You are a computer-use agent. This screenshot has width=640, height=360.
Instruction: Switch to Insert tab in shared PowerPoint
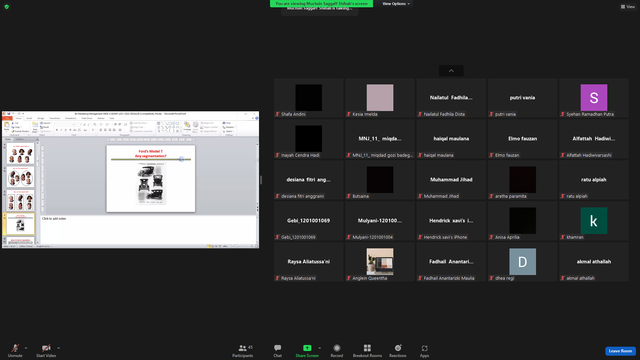coord(29,118)
